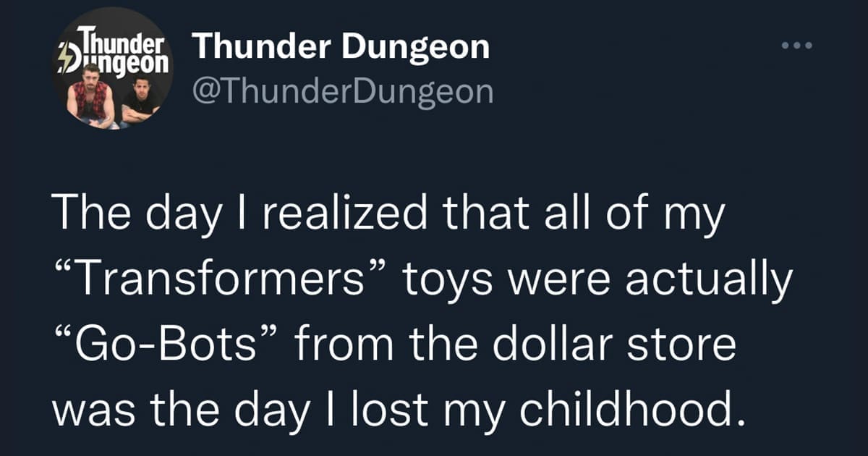Click the Thunder Dungeon profile avatar
Viewport: 868px width, 456px height.
(113, 69)
